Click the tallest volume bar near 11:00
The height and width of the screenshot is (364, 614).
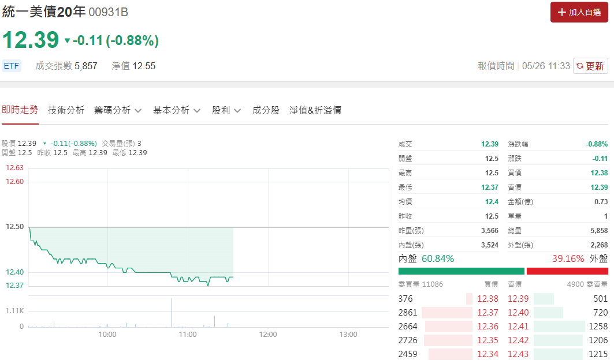point(172,312)
